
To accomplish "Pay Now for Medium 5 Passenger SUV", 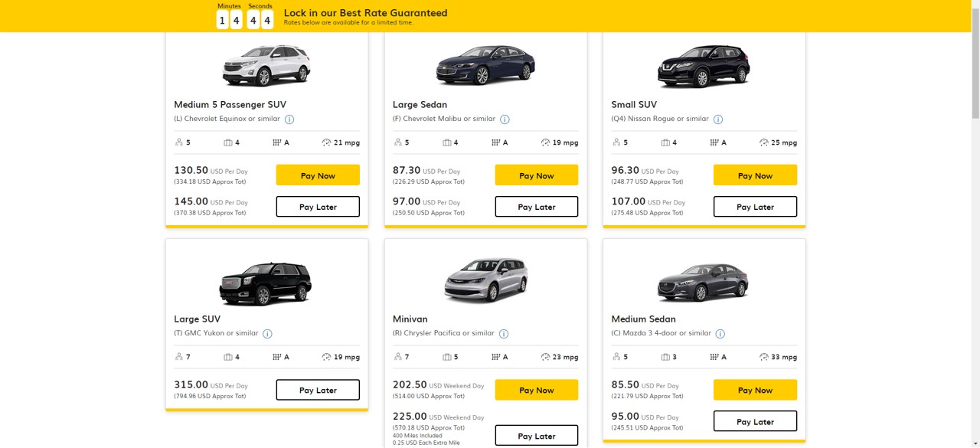I will [x=318, y=175].
